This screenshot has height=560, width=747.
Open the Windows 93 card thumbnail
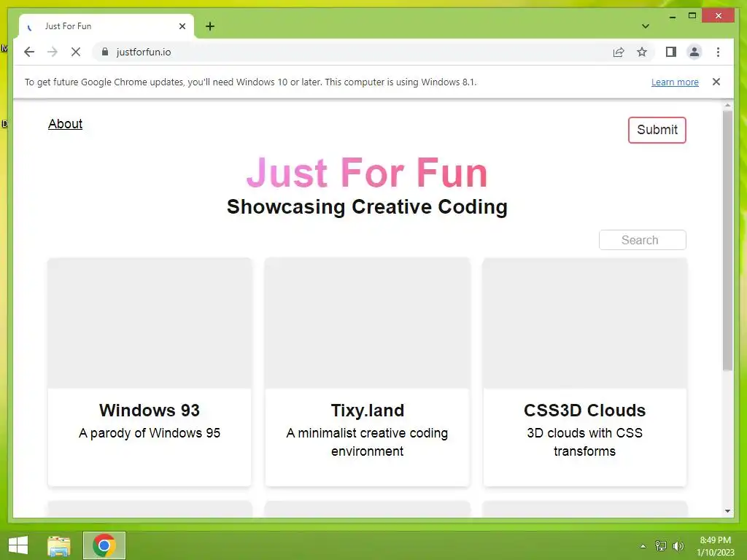[x=150, y=323]
